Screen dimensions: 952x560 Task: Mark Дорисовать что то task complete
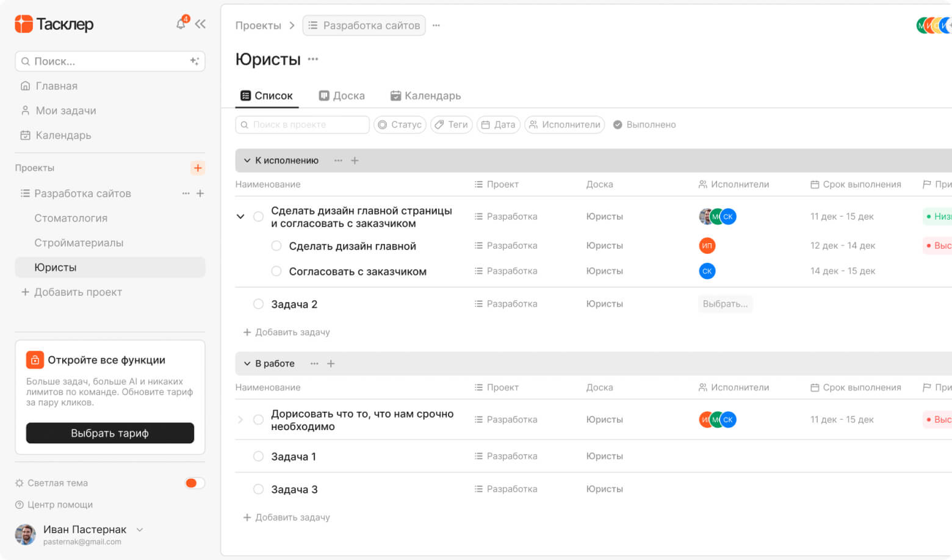[x=258, y=420]
